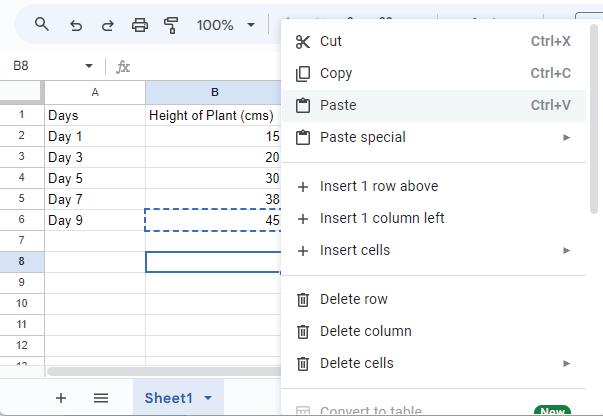Click the undo arrow icon

point(75,25)
